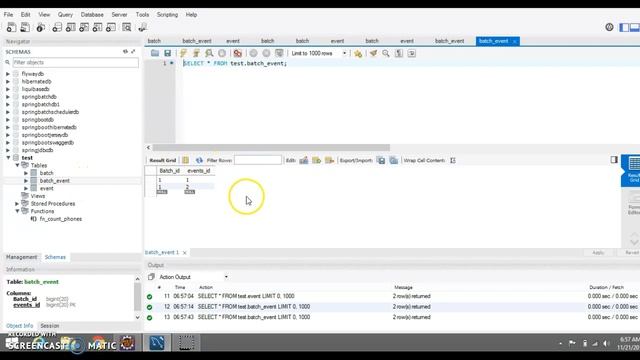Execute the query with the lightning bolt icon
Screen dimensions: 640x360
pyautogui.click(x=183, y=53)
